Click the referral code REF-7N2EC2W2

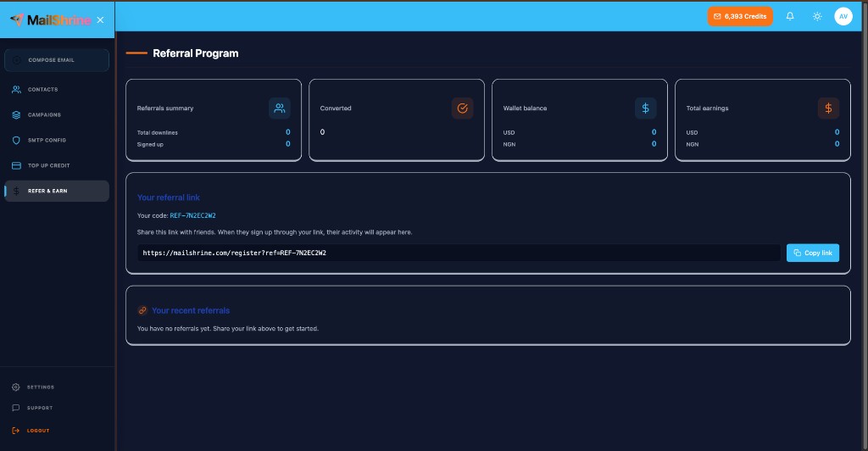click(x=192, y=216)
